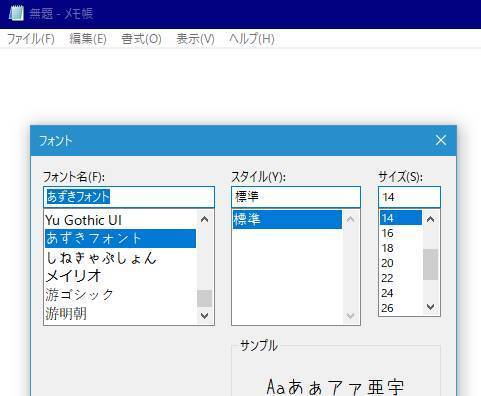
Task: Click style list scroll down arrow
Action: point(350,315)
